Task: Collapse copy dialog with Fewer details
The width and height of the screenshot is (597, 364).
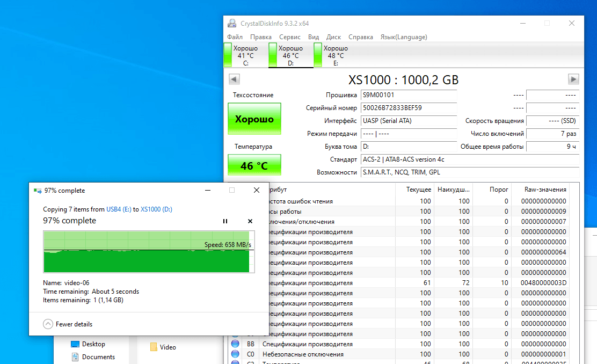Action: click(68, 324)
